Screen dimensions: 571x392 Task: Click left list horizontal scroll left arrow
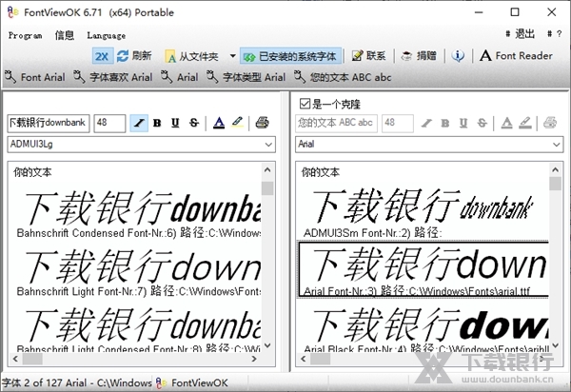(x=15, y=359)
